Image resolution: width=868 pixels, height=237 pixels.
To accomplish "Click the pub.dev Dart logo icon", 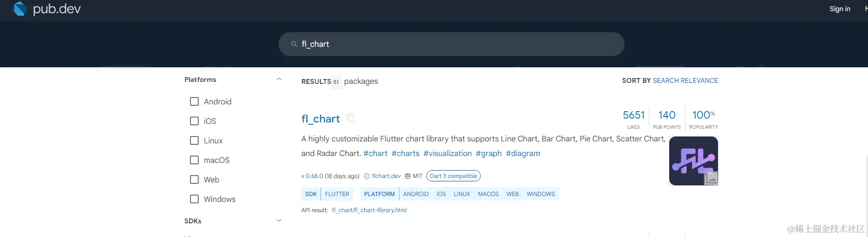I will pyautogui.click(x=19, y=8).
